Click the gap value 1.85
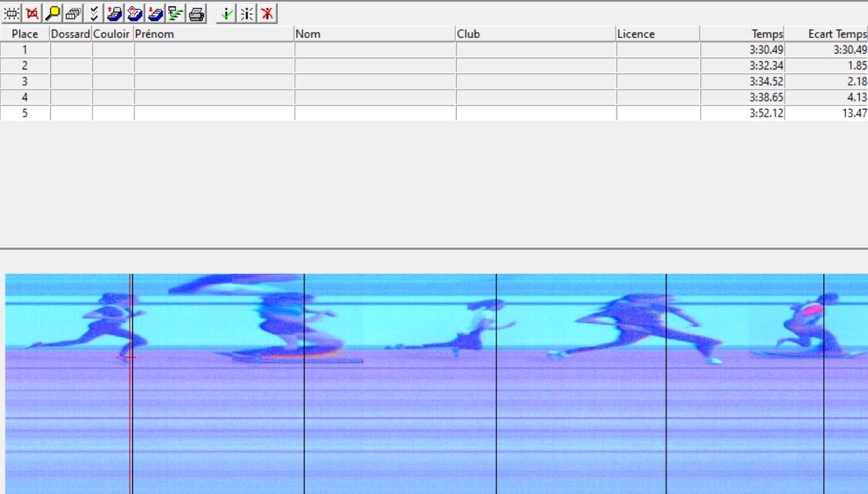The height and width of the screenshot is (494, 868). click(857, 65)
